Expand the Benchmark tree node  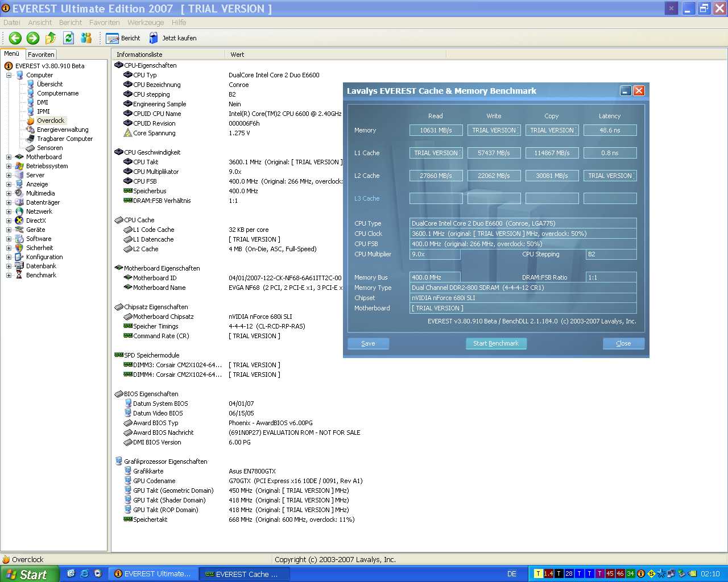[x=9, y=275]
